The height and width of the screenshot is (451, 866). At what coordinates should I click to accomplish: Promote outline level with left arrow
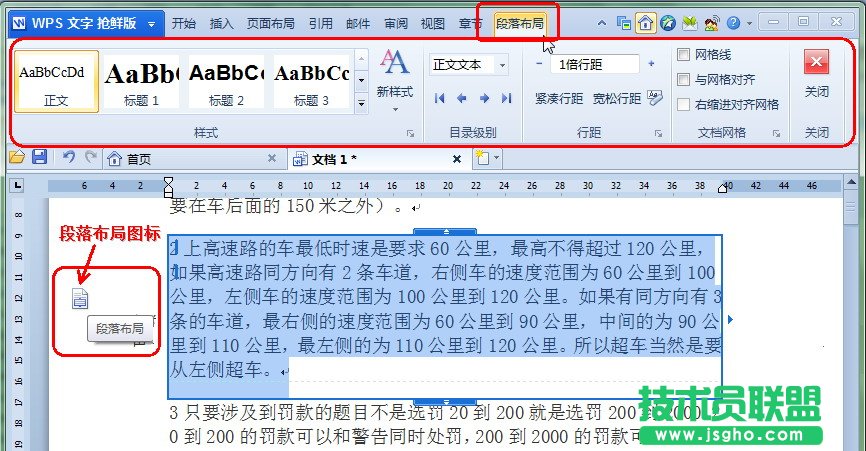(x=462, y=98)
